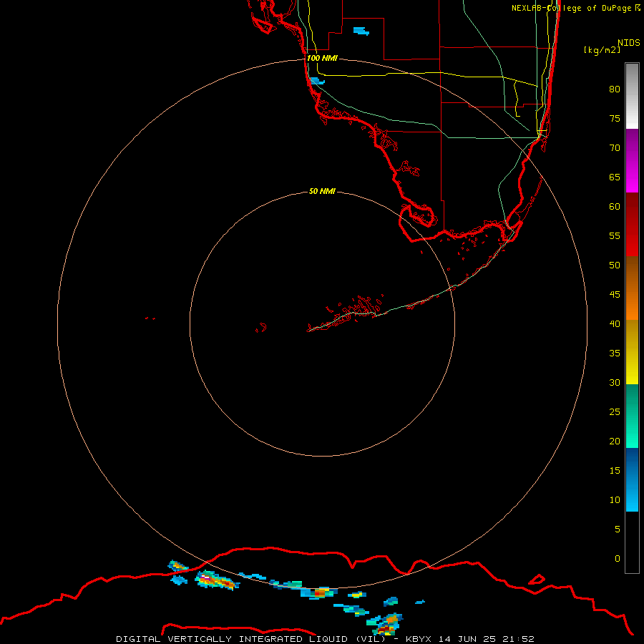Click the blue radar echo north of the 100 NMI label
Viewport: 644px width, 644px height.
point(361,31)
